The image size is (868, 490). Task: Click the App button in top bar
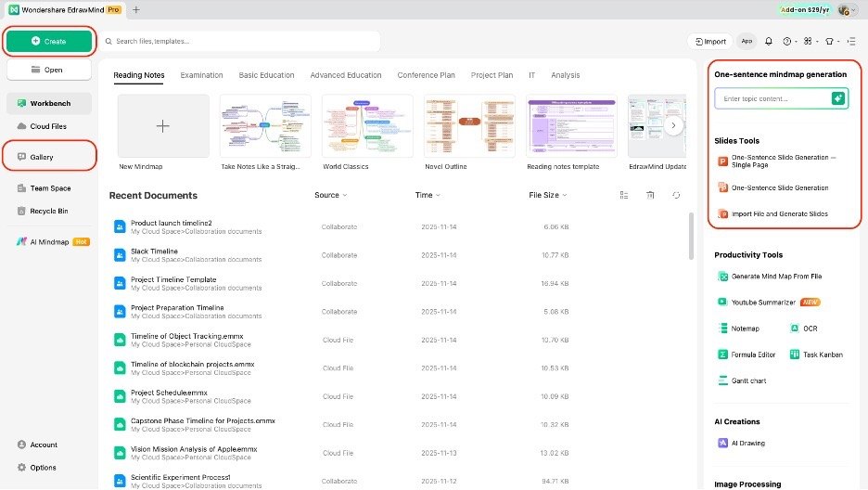tap(747, 41)
